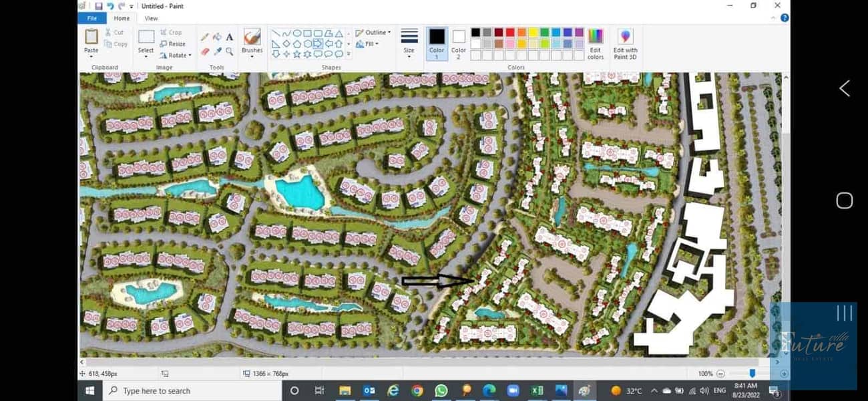Choose the Fill with color bucket tool

(217, 37)
